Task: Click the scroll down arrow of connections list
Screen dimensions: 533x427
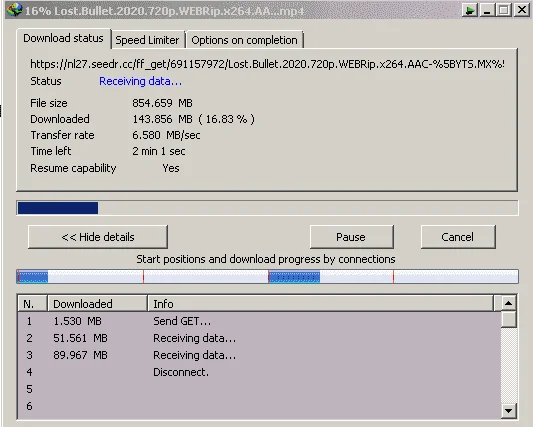Action: 509,411
